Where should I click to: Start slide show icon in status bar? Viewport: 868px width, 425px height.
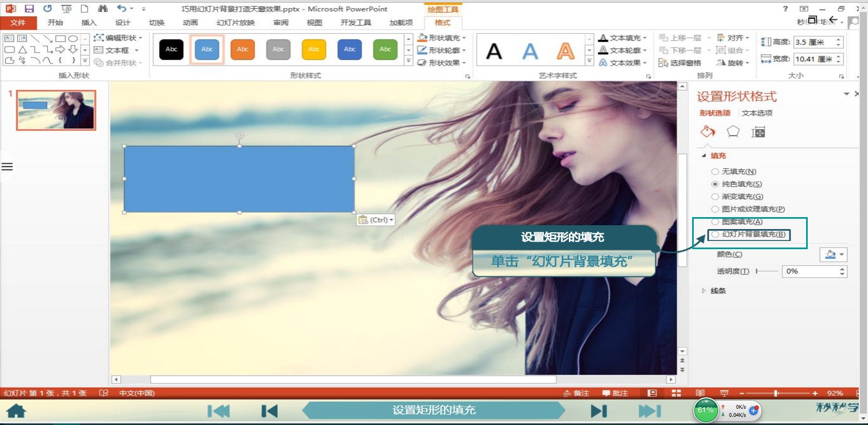tap(724, 393)
